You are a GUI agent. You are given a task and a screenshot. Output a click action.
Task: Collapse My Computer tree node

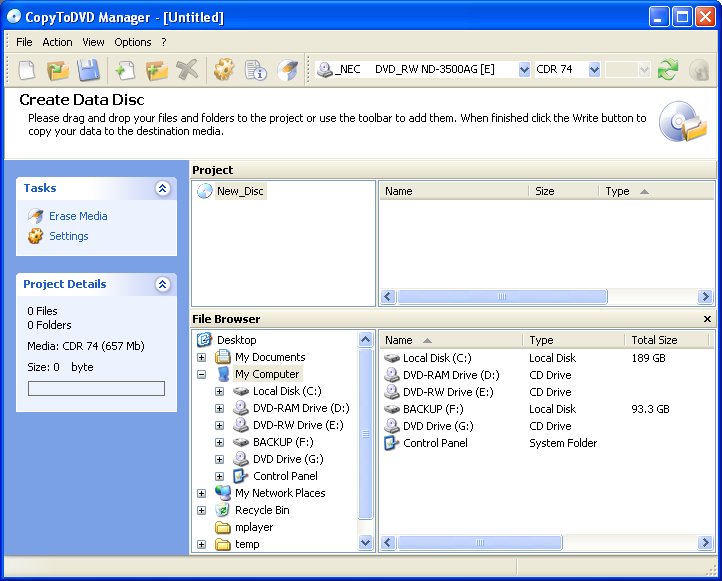pos(201,374)
